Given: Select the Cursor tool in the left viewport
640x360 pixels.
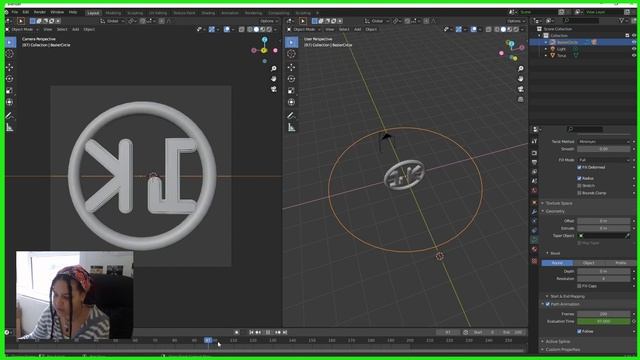Looking at the screenshot, I should point(10,53).
